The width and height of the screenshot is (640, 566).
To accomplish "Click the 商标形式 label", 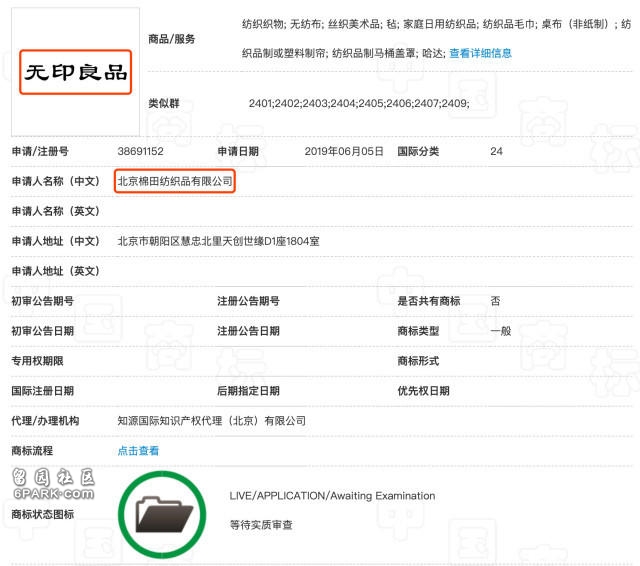I will click(418, 361).
